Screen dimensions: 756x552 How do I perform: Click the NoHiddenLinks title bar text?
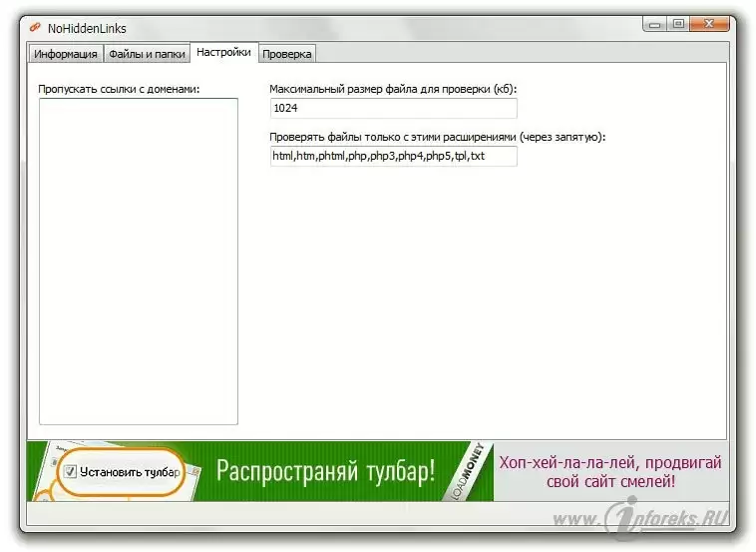87,28
